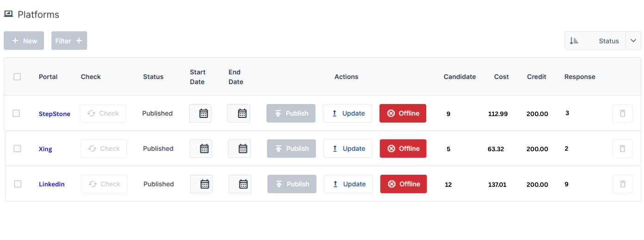Open Xing end date calendar
Image resolution: width=644 pixels, height=240 pixels.
(239, 148)
